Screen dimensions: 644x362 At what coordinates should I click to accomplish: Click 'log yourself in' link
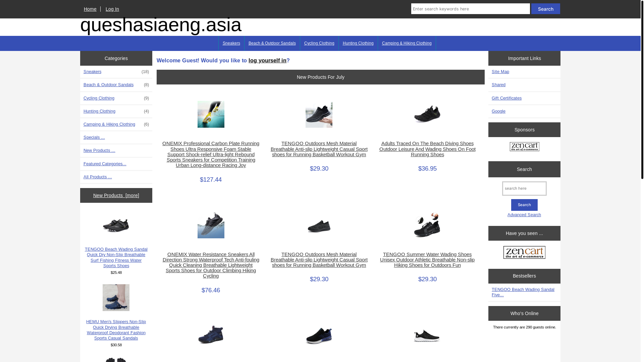(267, 61)
